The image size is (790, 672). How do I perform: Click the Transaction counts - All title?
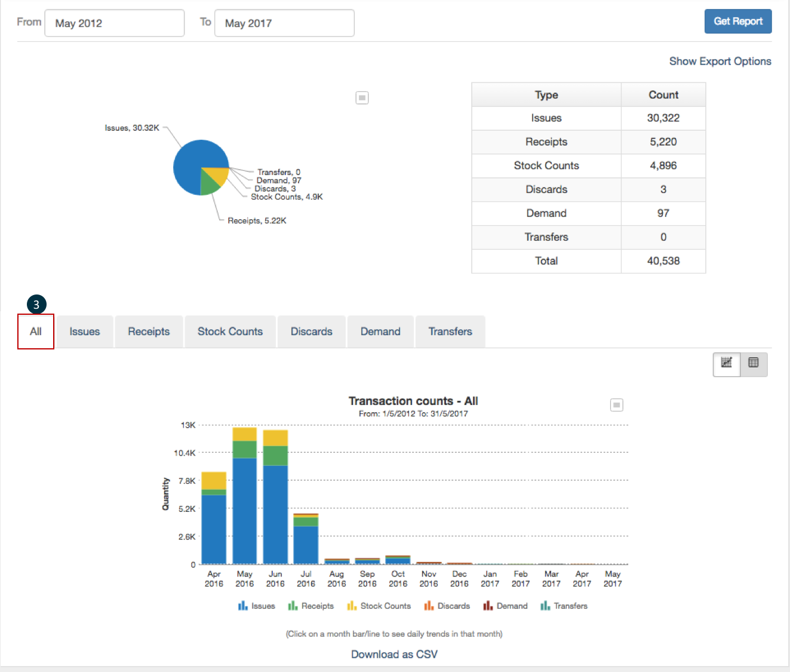point(413,401)
